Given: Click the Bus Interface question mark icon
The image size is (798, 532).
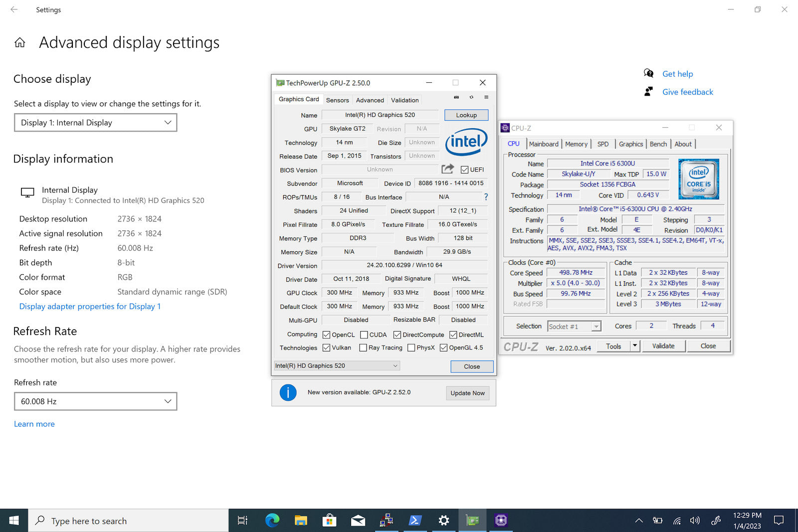Looking at the screenshot, I should (486, 197).
